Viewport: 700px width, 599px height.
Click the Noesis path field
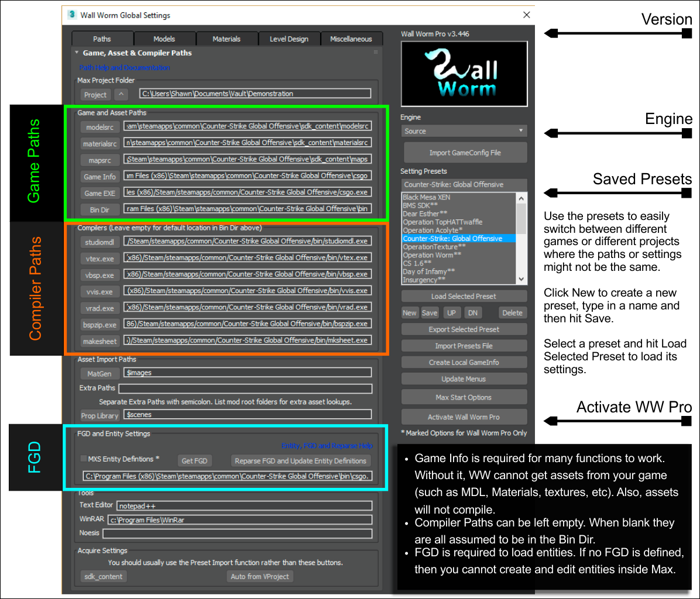click(238, 533)
